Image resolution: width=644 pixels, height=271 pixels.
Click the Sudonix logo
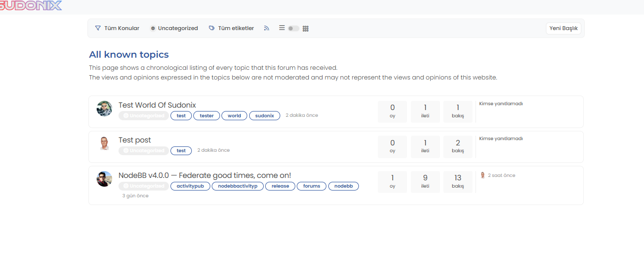(31, 6)
